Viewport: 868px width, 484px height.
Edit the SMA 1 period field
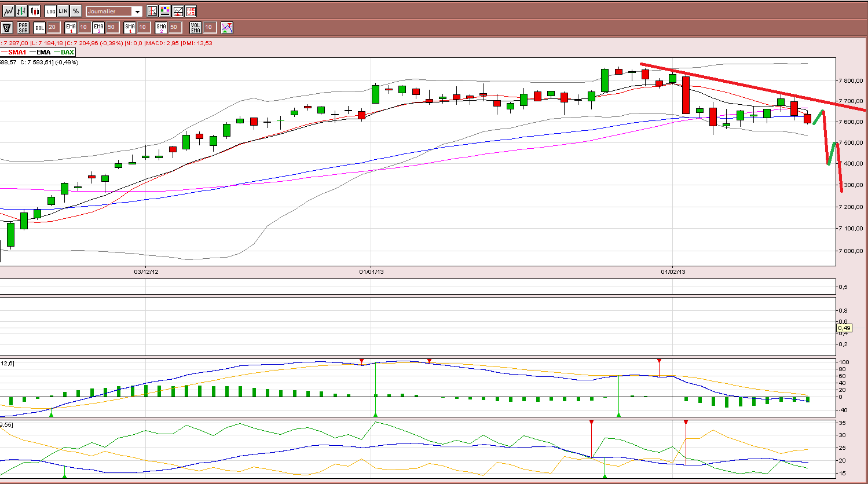144,27
